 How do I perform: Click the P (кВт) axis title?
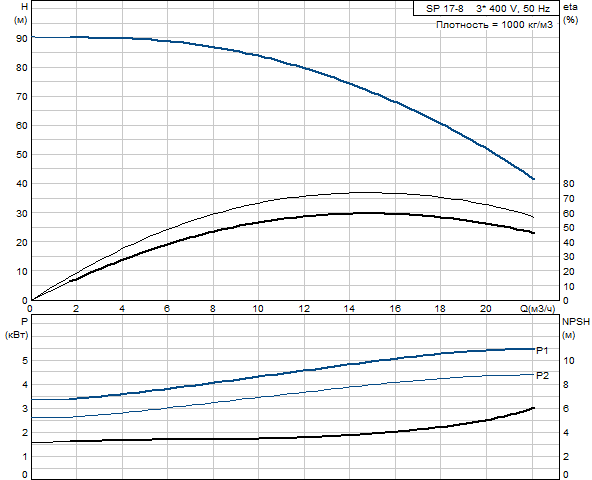point(17,328)
